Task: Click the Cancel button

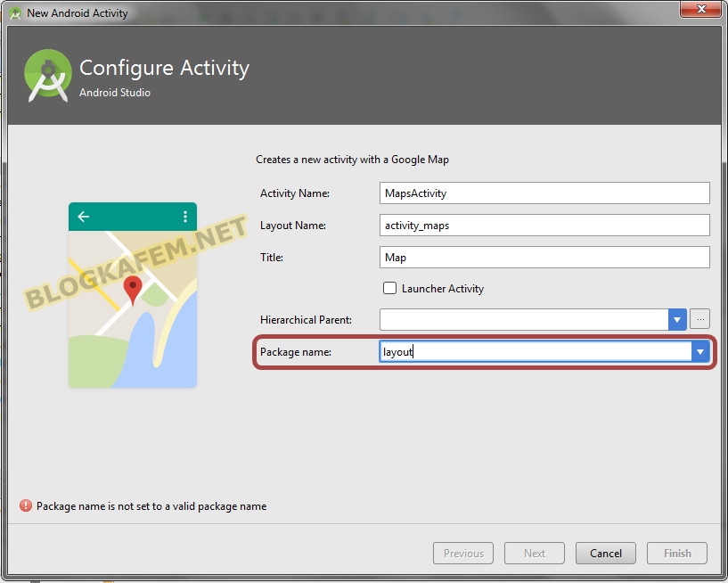Action: pos(605,553)
